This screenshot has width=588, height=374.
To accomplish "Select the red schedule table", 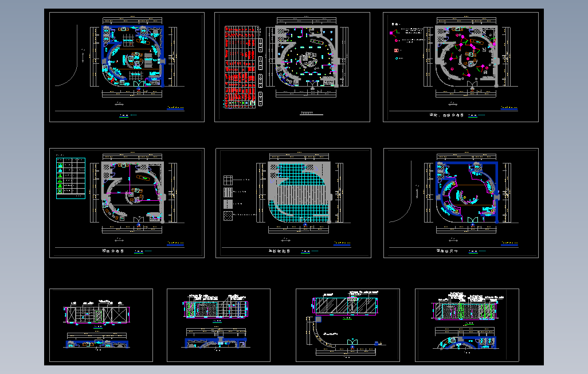I will (x=240, y=67).
